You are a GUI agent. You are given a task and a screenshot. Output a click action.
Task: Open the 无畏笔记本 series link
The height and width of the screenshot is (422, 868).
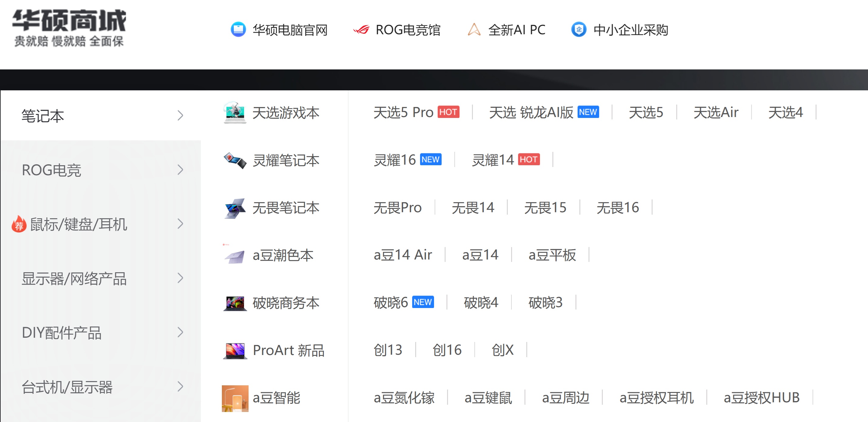tap(286, 208)
